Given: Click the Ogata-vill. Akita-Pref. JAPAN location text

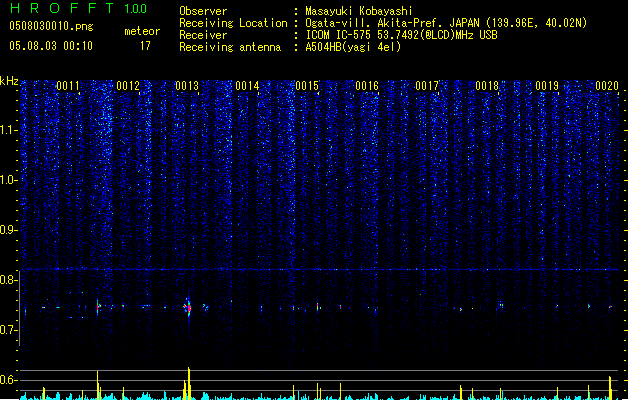Looking at the screenshot, I should point(446,23).
